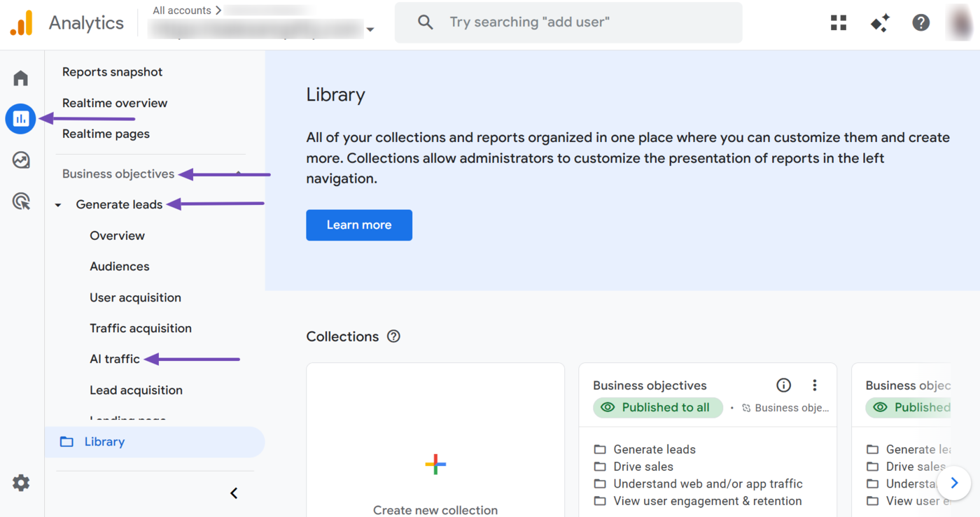Open the property selector dropdown
The image size is (980, 517).
coord(370,30)
